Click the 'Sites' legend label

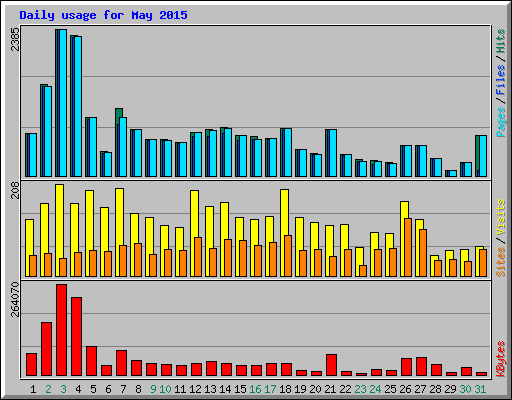pos(501,262)
